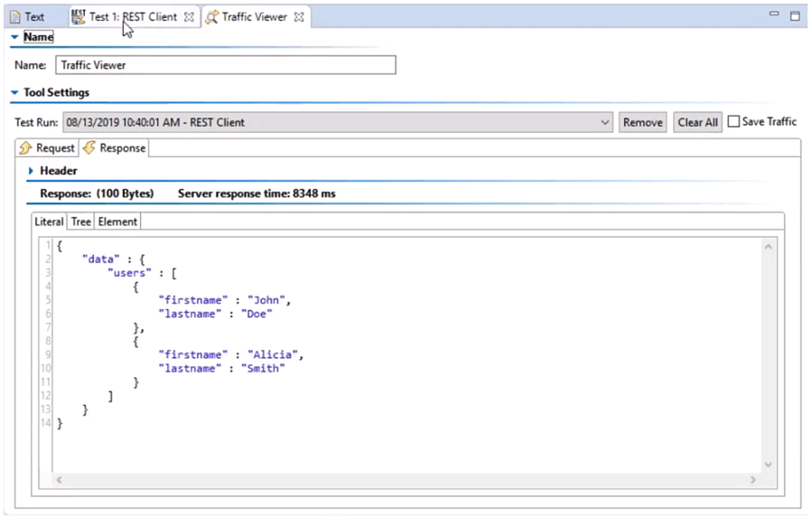Click the Name input field

pyautogui.click(x=226, y=65)
